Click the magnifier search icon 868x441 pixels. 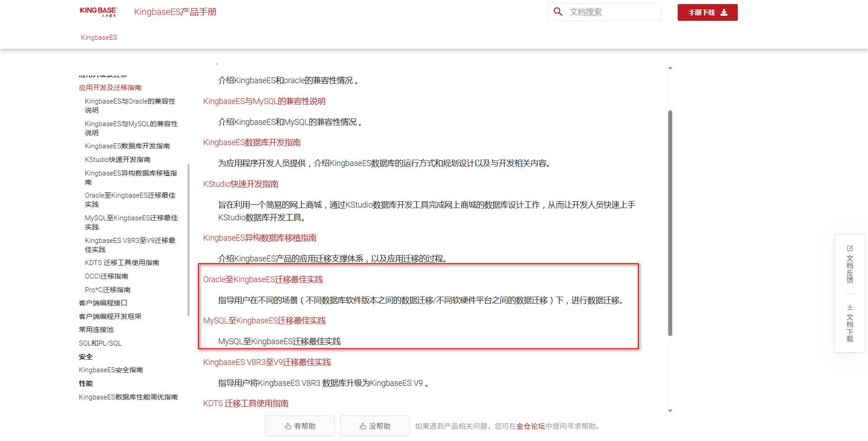point(558,12)
